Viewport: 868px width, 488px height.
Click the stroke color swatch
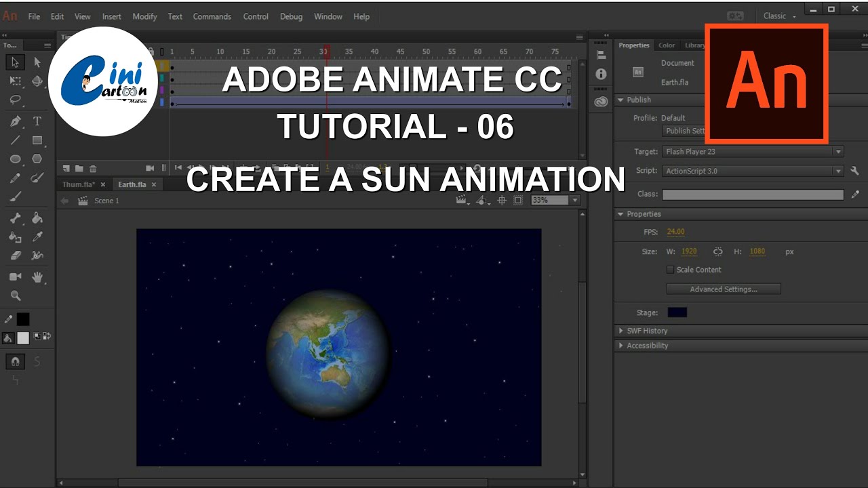(23, 319)
